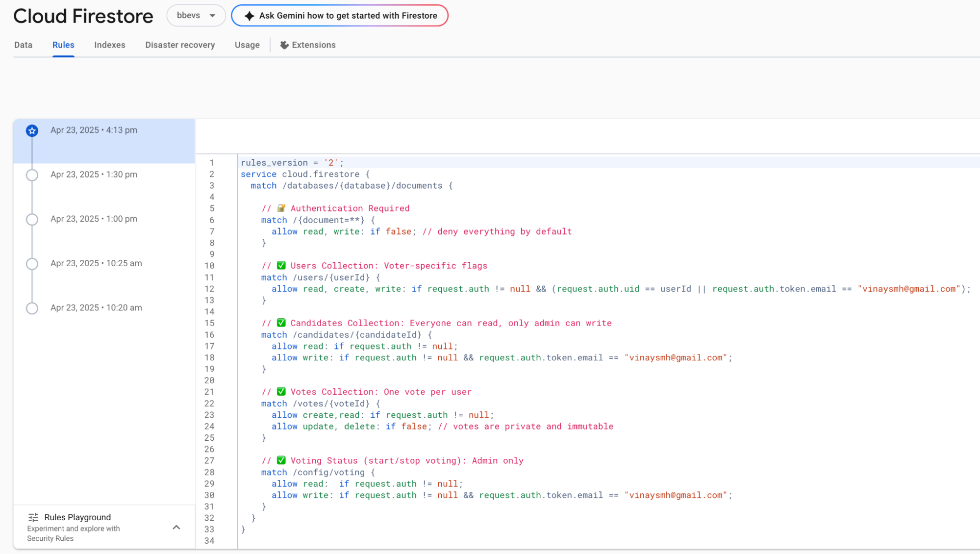
Task: Select version marker for 10:25 am
Action: [32, 264]
